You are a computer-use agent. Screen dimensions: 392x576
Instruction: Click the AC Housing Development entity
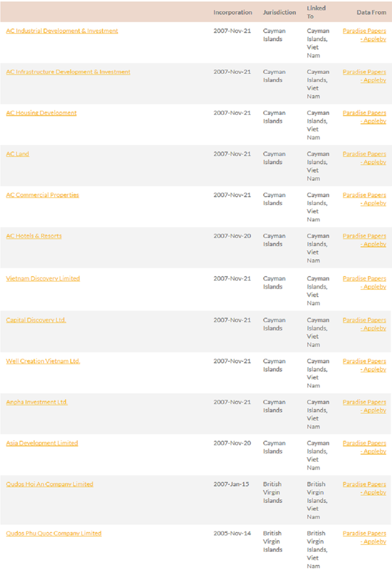click(x=41, y=113)
